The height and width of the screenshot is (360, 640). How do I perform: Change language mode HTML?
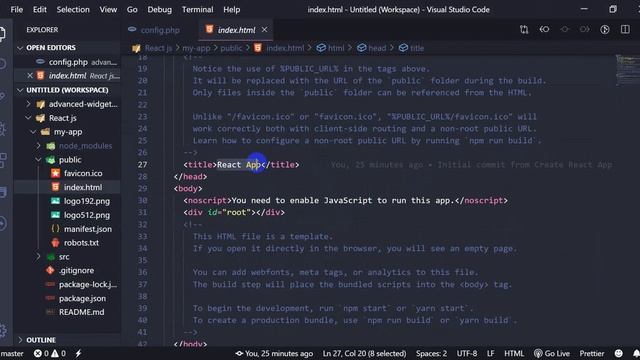click(x=514, y=353)
